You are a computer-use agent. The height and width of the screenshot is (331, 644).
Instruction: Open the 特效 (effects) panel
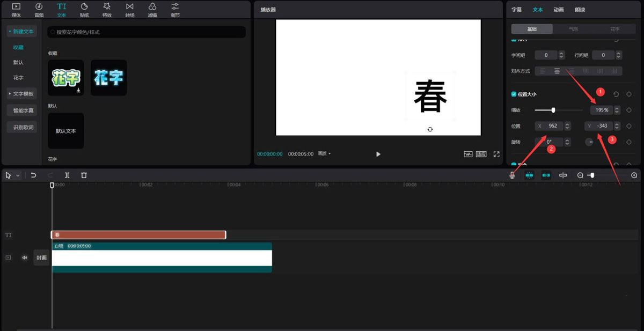106,8
